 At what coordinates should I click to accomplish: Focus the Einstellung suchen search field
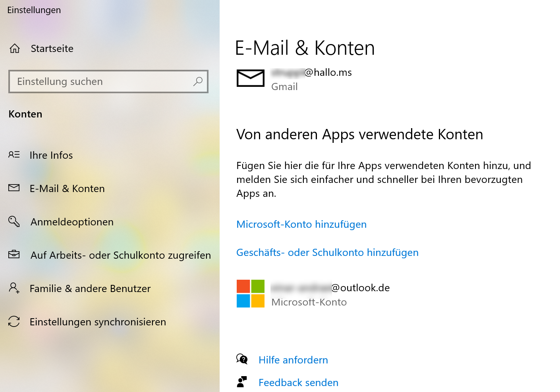coord(108,81)
